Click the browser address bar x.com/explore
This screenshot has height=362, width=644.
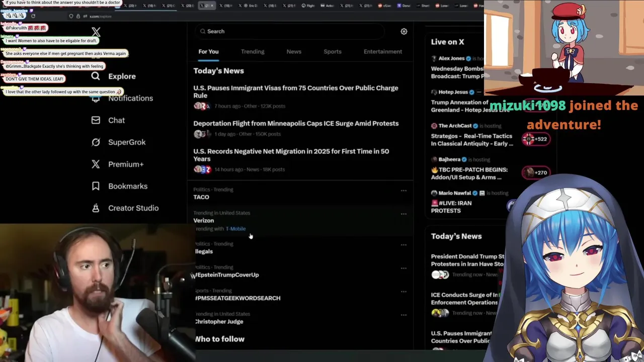pos(101,16)
